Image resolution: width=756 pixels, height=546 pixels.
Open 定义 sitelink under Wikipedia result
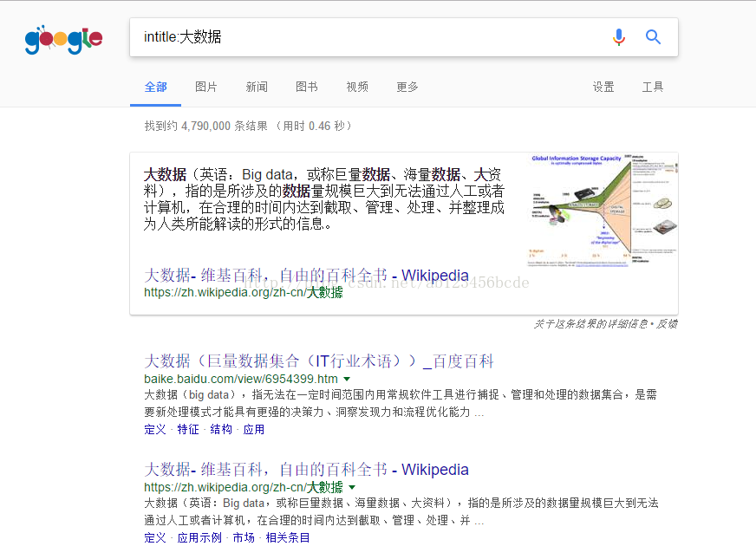[x=155, y=538]
